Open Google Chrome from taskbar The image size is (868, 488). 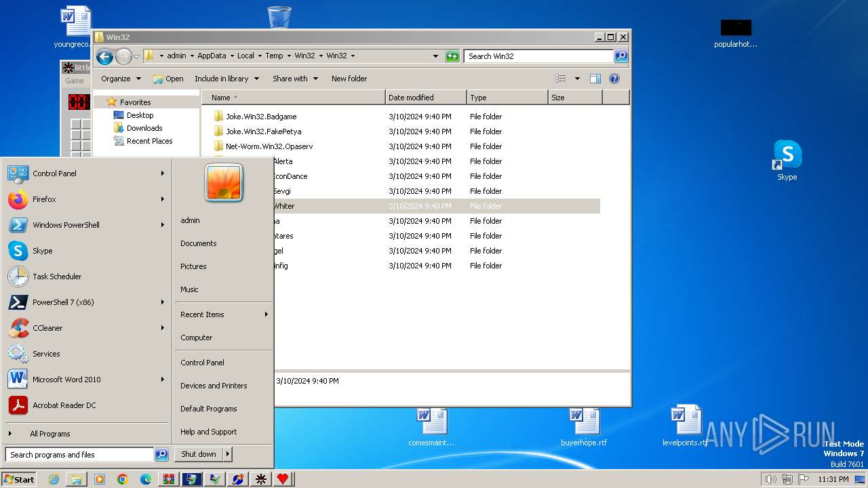click(x=122, y=479)
